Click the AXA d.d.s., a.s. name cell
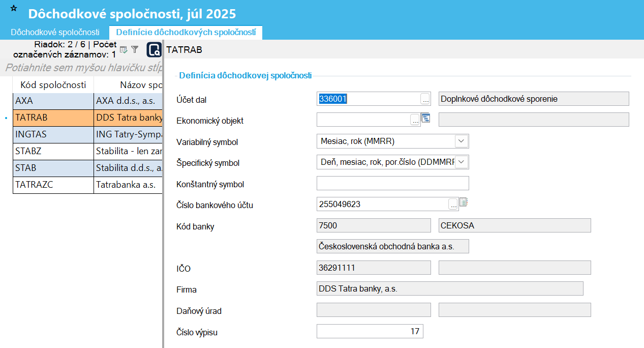 coord(128,101)
